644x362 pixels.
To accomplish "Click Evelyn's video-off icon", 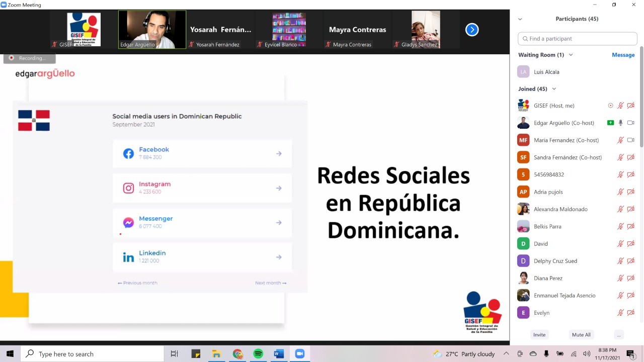I will coord(631,313).
